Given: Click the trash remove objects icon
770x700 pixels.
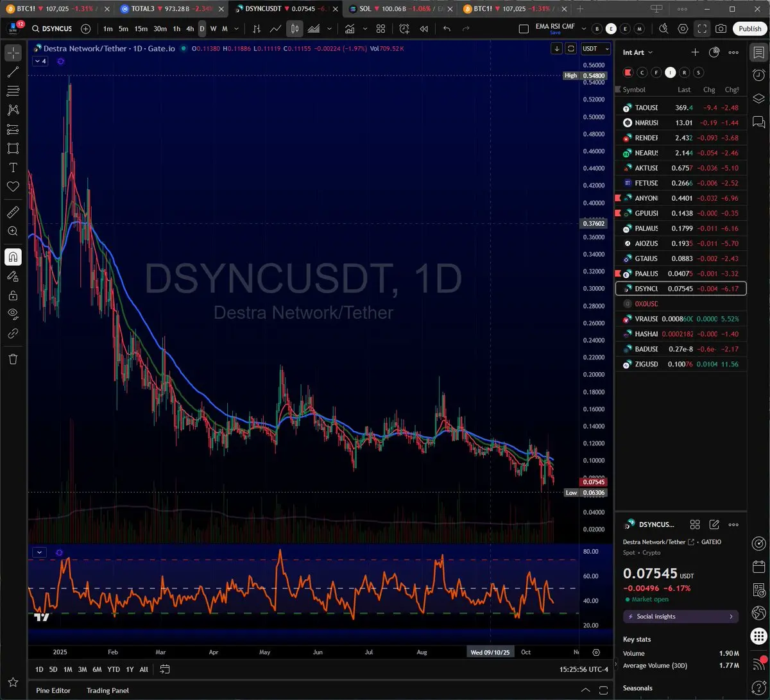Looking at the screenshot, I should pyautogui.click(x=13, y=359).
